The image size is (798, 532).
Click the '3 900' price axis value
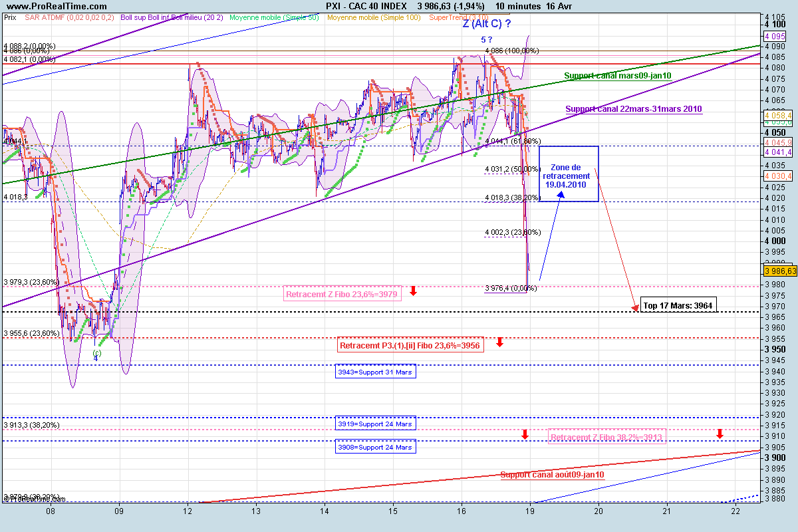point(776,458)
